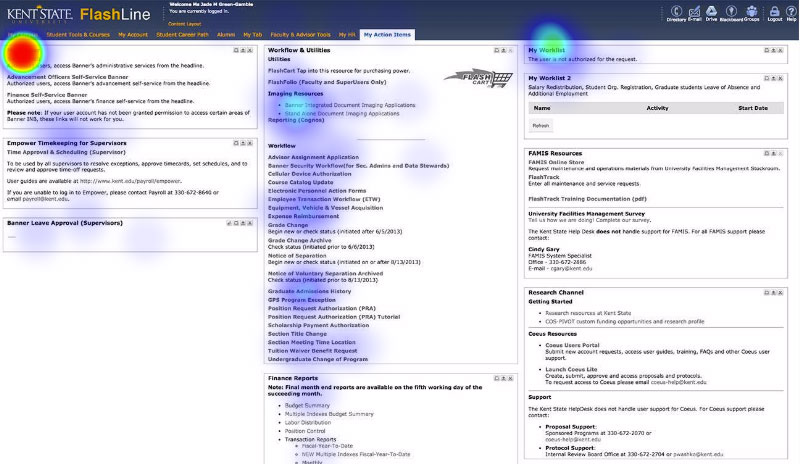
Task: Click minimize arrow icon on Finance Reports panel
Action: (x=504, y=378)
